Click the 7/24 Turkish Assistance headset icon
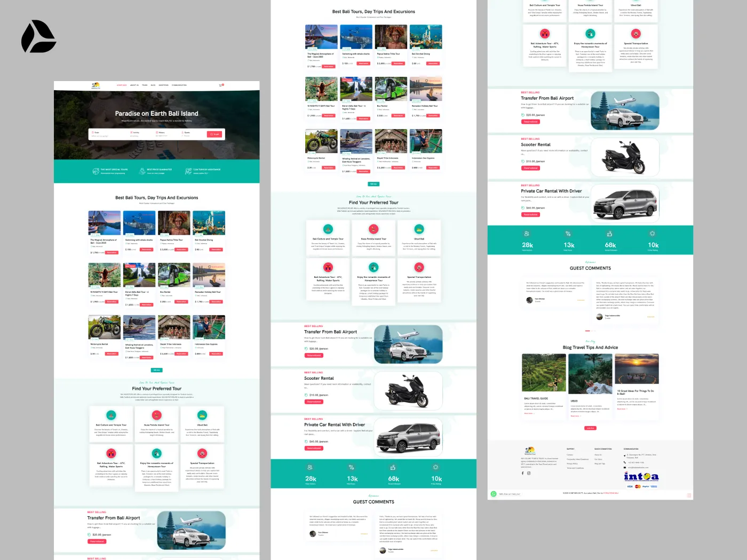 click(188, 171)
